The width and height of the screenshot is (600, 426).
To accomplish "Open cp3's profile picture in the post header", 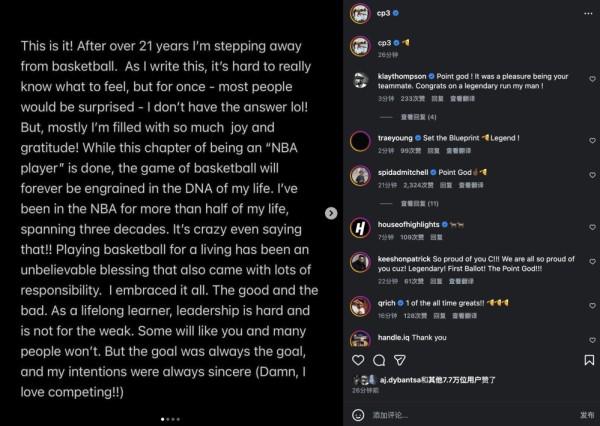I will point(357,14).
